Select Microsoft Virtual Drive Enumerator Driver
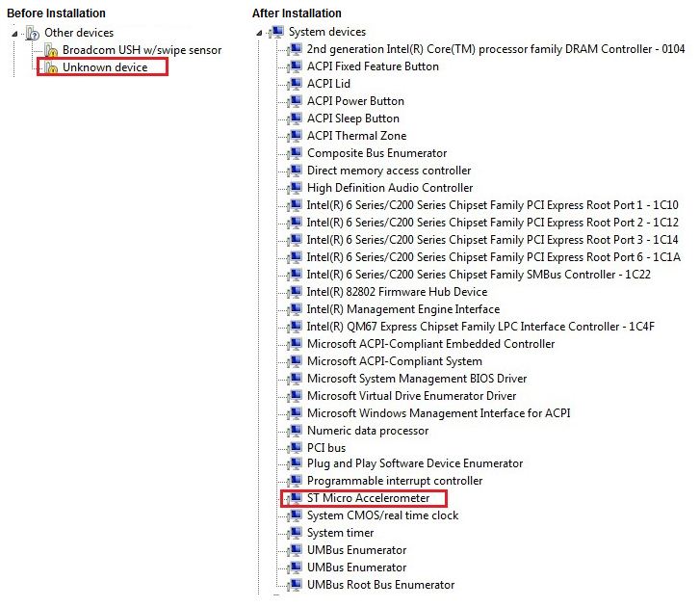Screen dimensions: 700x607 pos(411,396)
